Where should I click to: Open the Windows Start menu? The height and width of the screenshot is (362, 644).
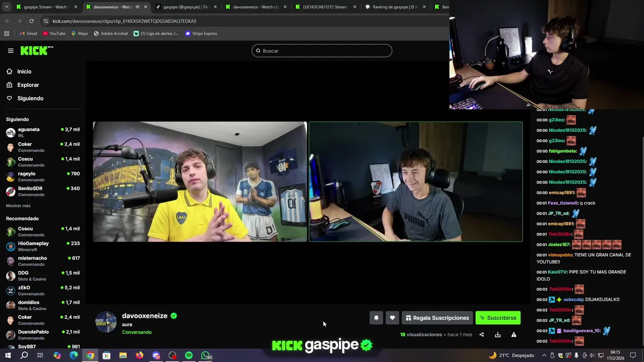(x=8, y=355)
